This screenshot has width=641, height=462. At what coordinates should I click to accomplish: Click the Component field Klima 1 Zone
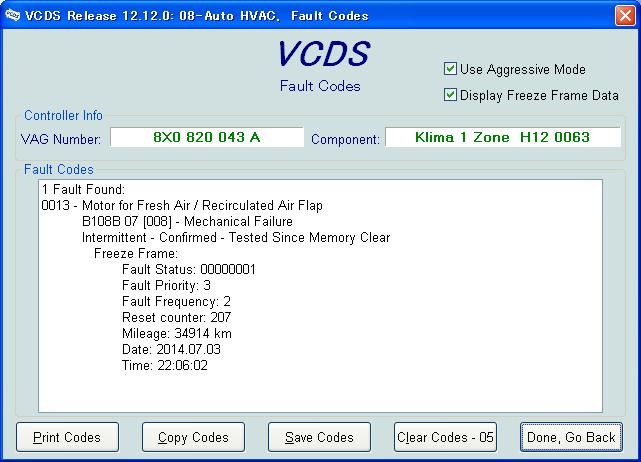point(503,137)
